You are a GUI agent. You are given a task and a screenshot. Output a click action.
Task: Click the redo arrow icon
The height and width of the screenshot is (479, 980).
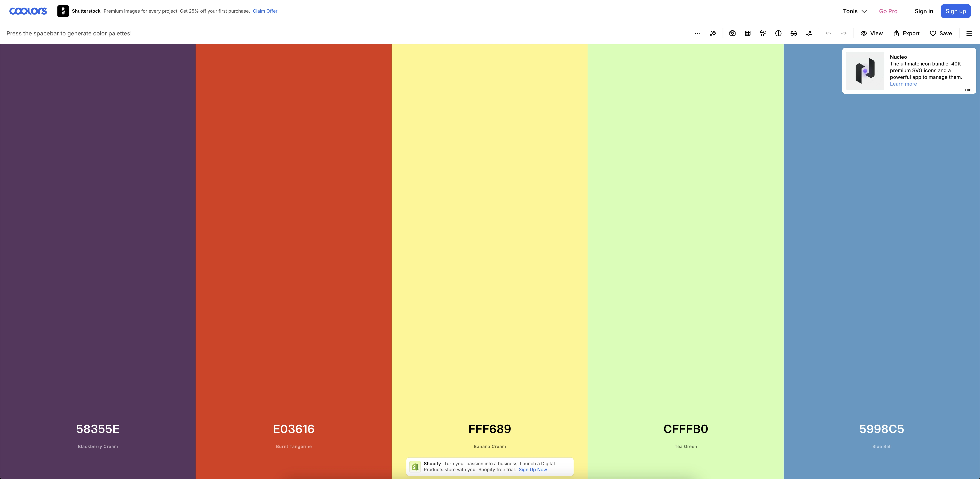click(x=844, y=34)
